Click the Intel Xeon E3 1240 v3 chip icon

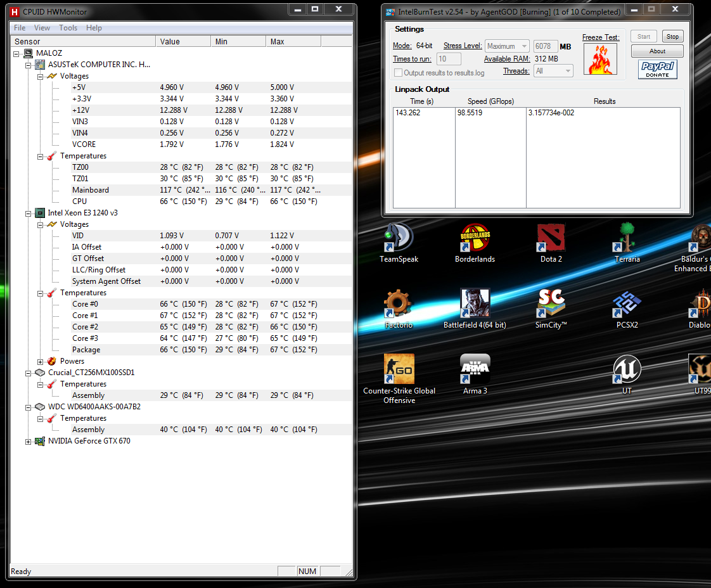[40, 213]
